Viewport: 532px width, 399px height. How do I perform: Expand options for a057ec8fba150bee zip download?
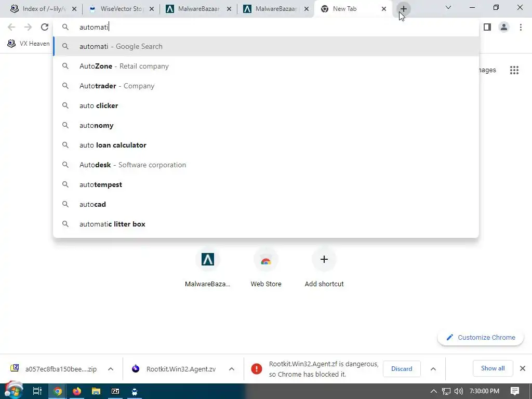(x=111, y=369)
